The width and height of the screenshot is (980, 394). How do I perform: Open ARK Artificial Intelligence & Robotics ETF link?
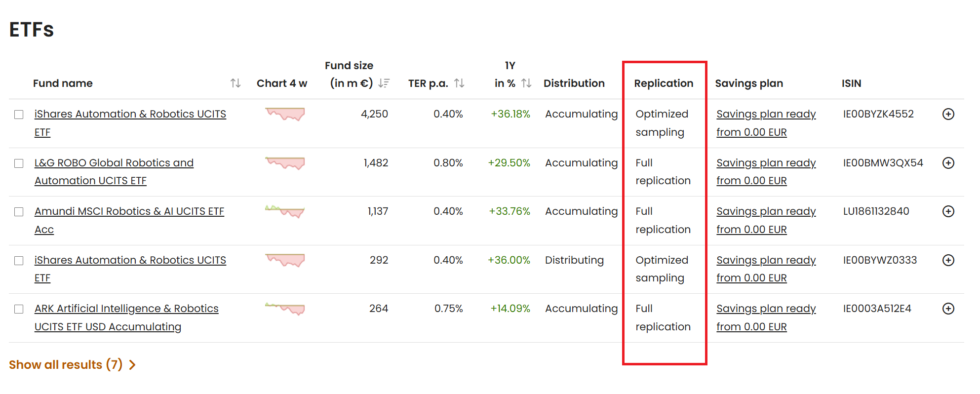pos(126,317)
